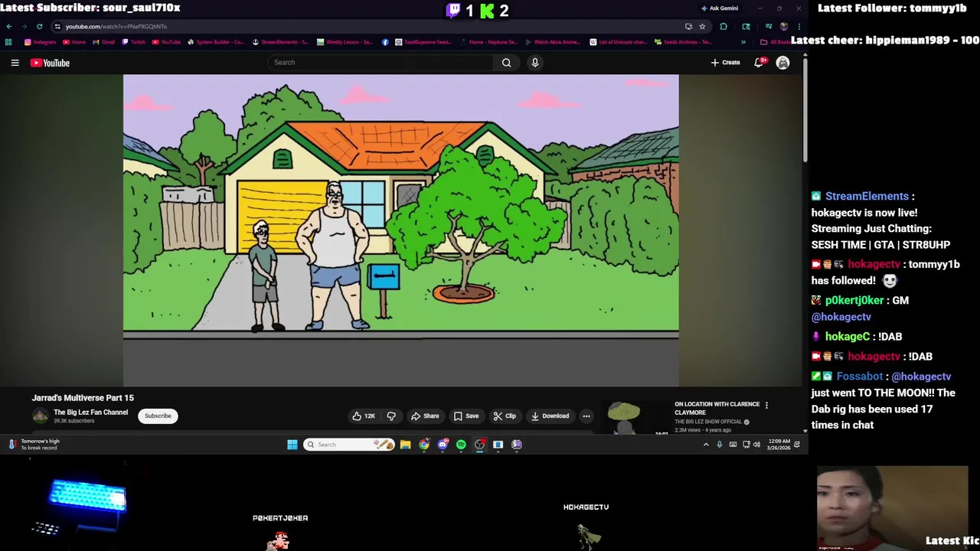
Task: Click suggested title ON LOCATION WITH CLARENCE CLAYMORE
Action: click(x=717, y=409)
